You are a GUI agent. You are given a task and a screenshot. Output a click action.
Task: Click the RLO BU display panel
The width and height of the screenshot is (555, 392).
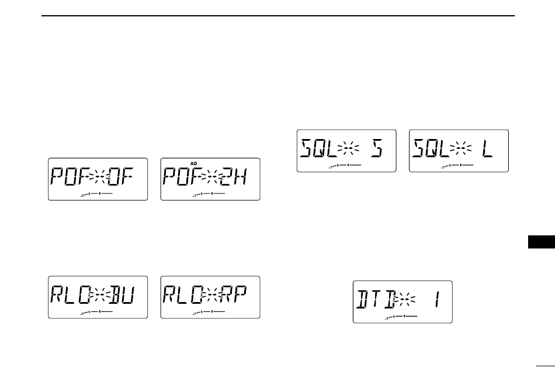98,297
